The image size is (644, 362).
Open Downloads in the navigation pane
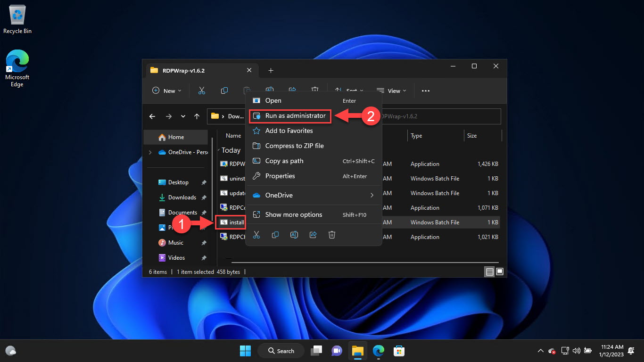pos(182,197)
